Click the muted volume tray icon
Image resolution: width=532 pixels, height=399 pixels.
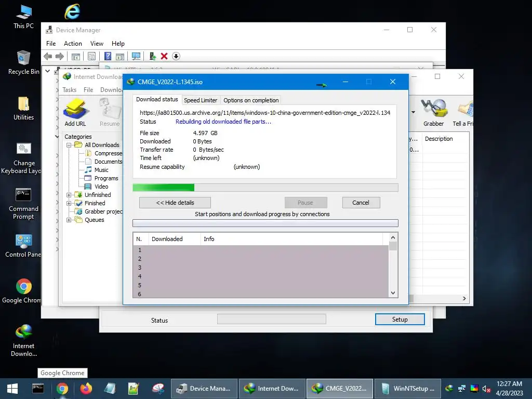click(486, 389)
